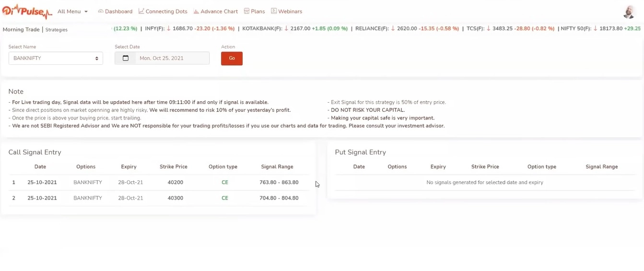This screenshot has height=271, width=644.
Task: Click the DiPulse logo
Action: [x=26, y=11]
